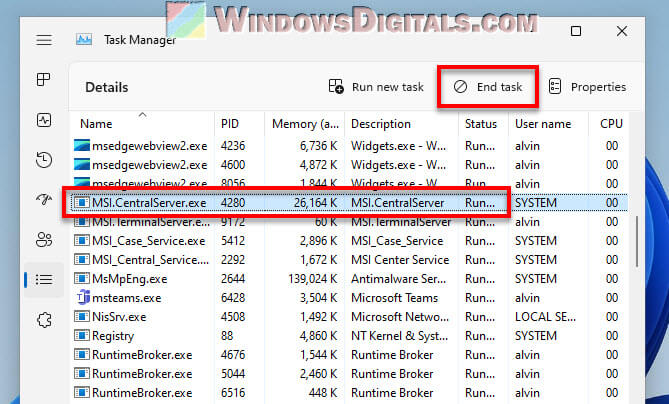Screen dimensions: 669x404
Task: Open the Services page in sidebar
Action: (44, 320)
